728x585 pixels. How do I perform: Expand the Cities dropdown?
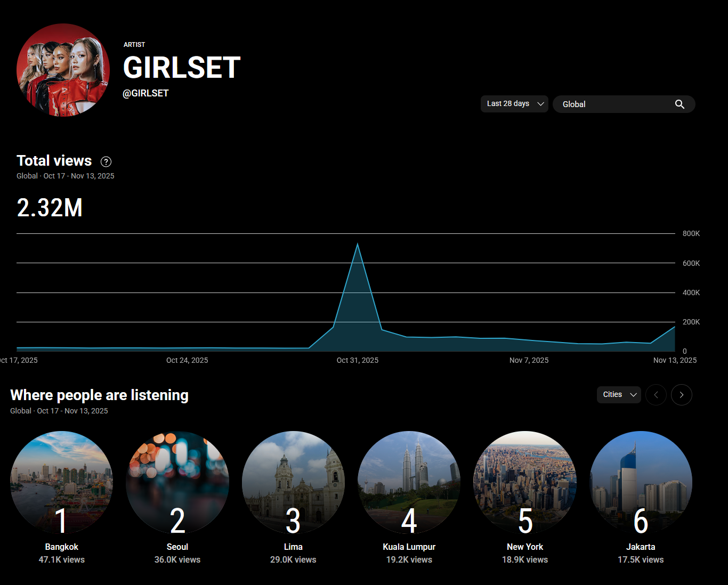(x=619, y=395)
